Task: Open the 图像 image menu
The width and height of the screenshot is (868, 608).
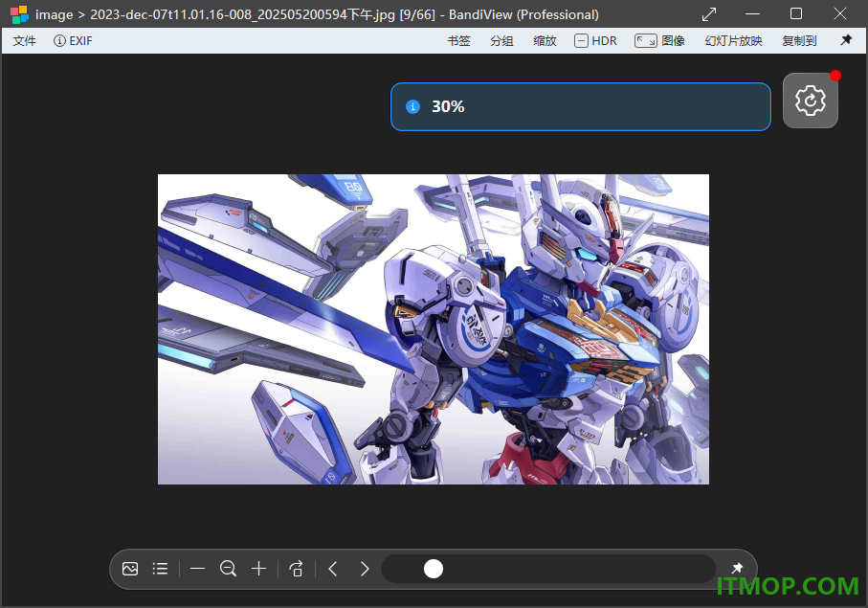Action: [x=660, y=41]
